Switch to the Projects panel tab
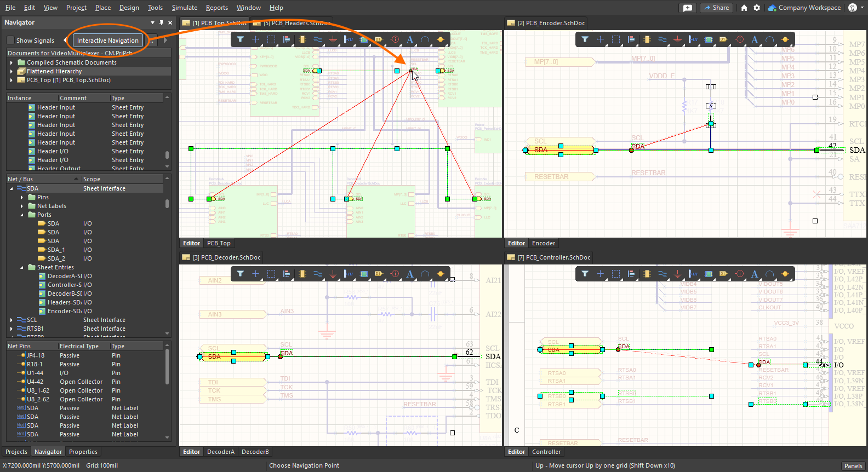 point(16,452)
